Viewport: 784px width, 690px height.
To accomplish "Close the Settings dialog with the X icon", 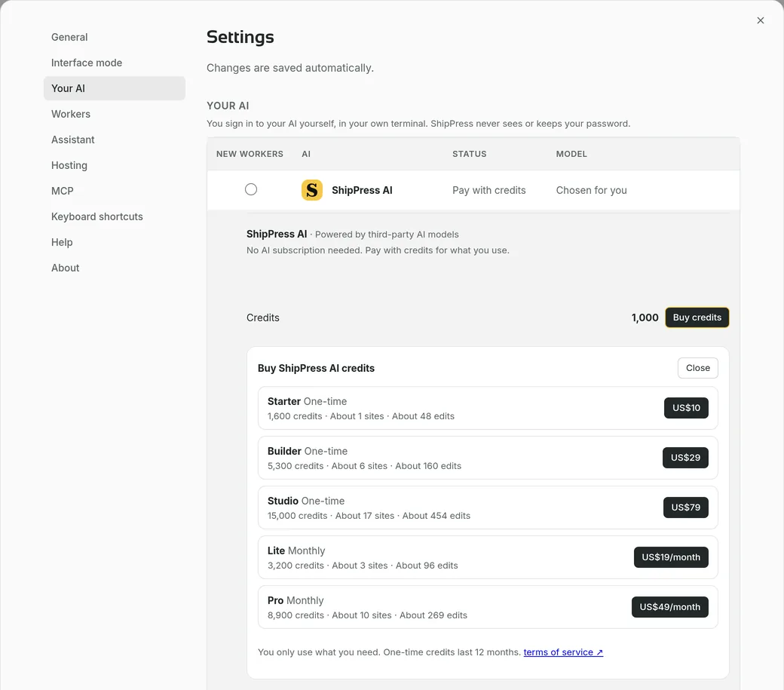I will click(760, 20).
